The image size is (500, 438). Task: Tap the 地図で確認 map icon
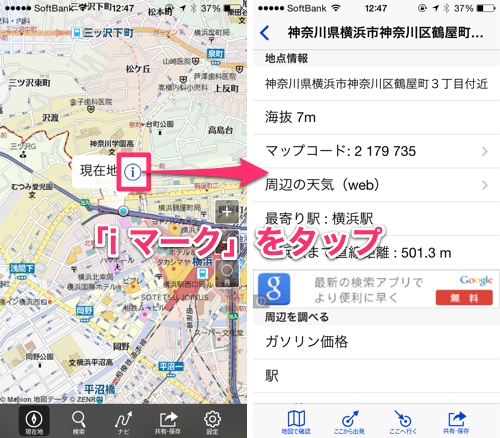coord(296,422)
